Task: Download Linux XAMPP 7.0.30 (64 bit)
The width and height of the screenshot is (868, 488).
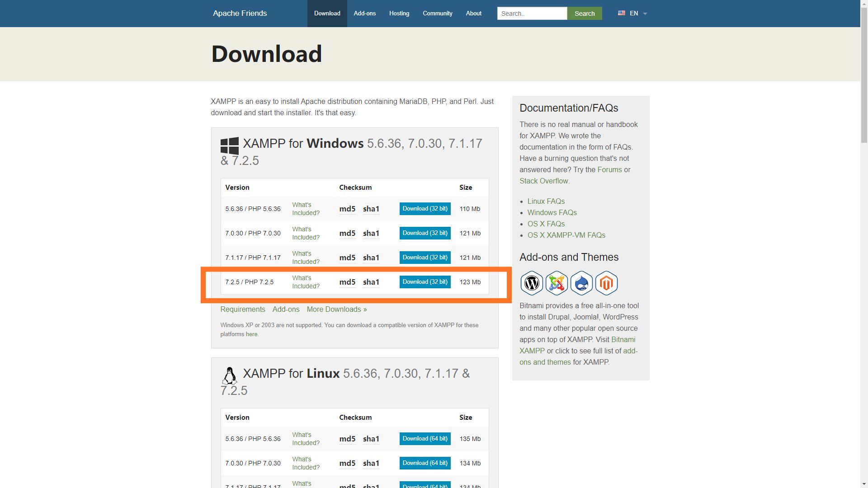Action: tap(425, 463)
